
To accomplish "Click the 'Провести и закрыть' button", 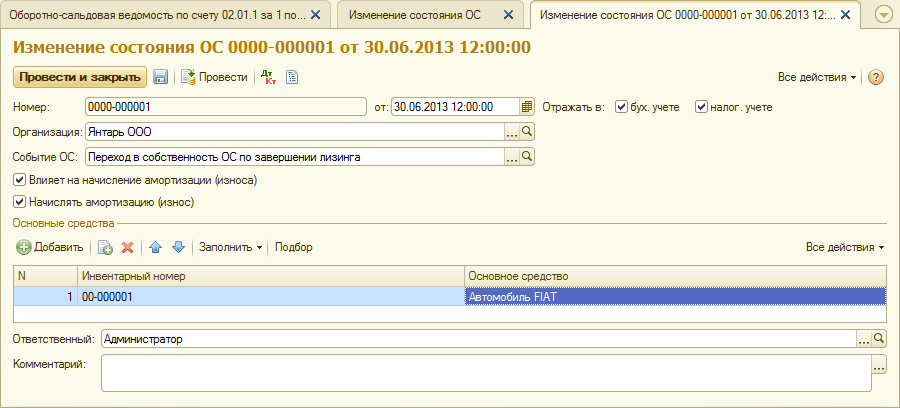I will click(x=79, y=77).
